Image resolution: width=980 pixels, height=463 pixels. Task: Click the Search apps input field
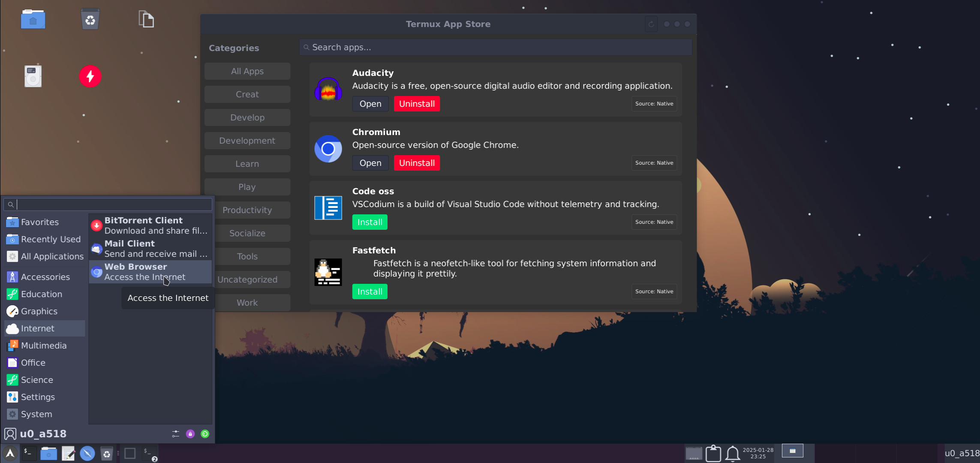495,47
